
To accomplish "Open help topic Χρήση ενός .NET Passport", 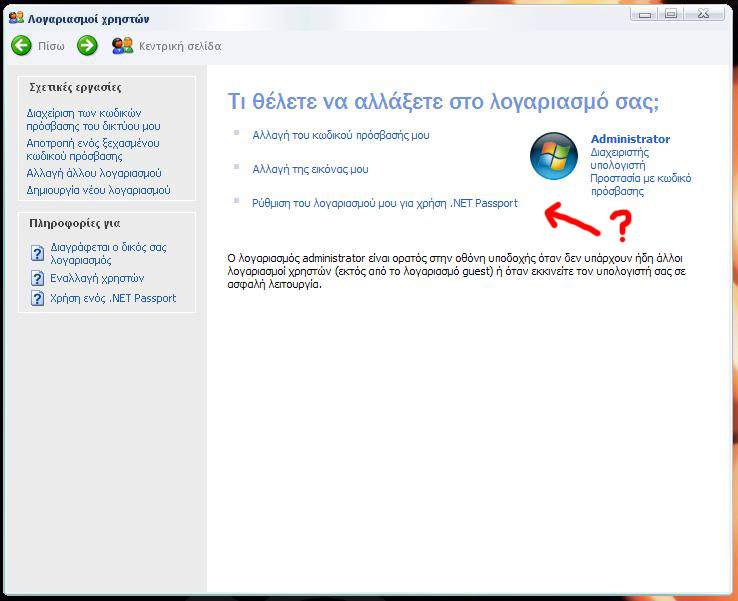I will tap(113, 298).
